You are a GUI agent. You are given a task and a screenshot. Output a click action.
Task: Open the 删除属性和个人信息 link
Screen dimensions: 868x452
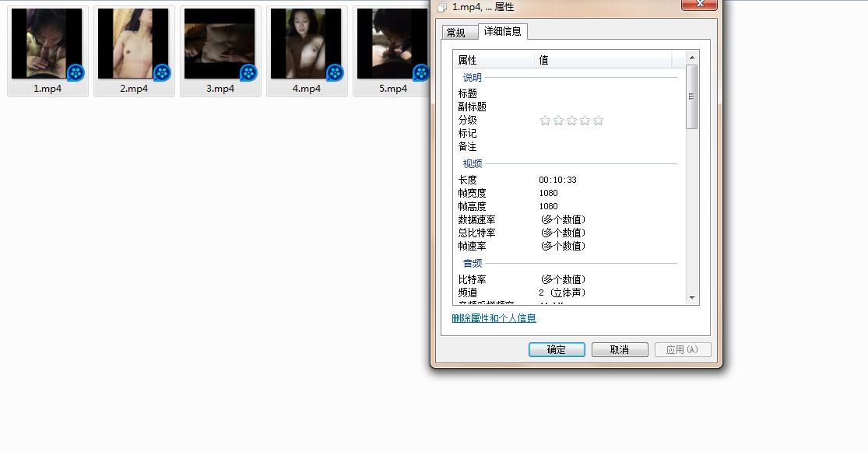coord(494,318)
